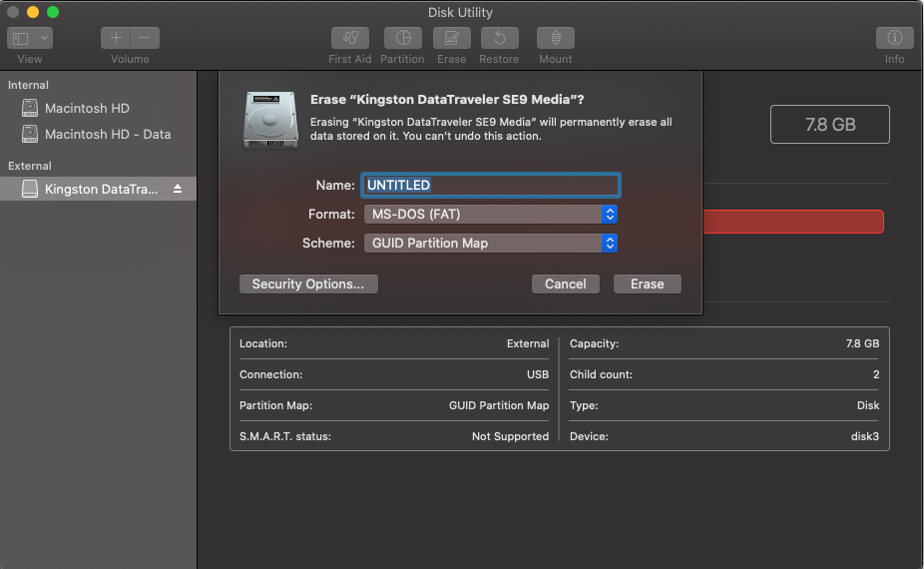Viewport: 924px width, 569px height.
Task: Click the green zoom window button
Action: click(x=53, y=12)
